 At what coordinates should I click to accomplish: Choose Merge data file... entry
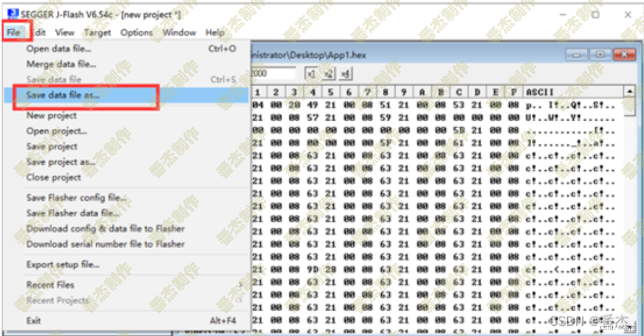click(127, 64)
